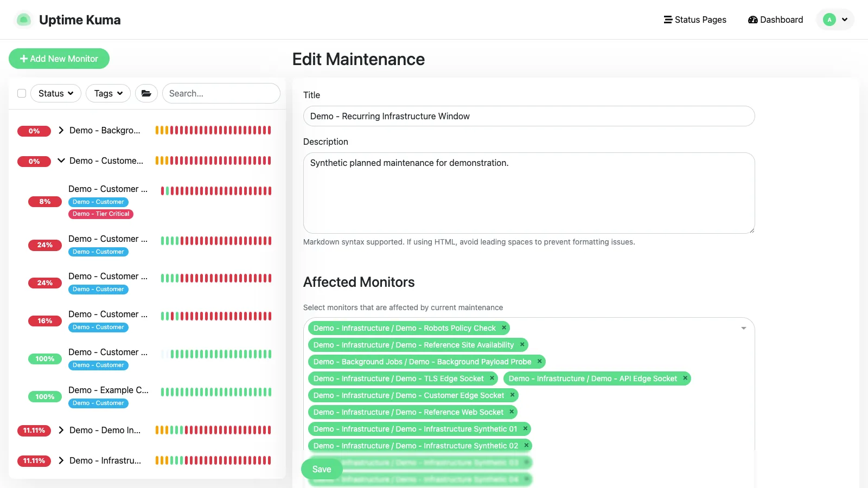868x488 pixels.
Task: Remove API Edge Socket monitor tag
Action: tap(685, 378)
